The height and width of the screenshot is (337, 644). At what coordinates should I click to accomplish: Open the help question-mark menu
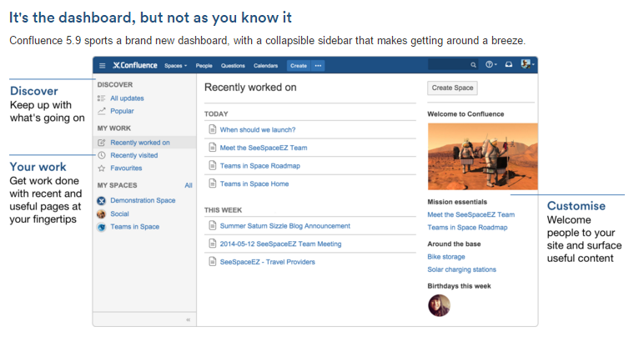tap(491, 64)
